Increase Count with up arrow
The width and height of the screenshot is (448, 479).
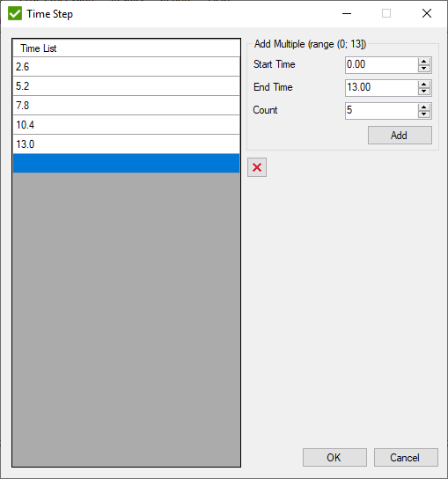(x=424, y=107)
